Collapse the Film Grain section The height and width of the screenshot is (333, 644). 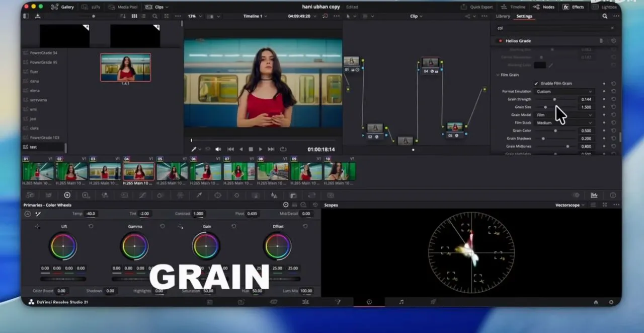(498, 75)
